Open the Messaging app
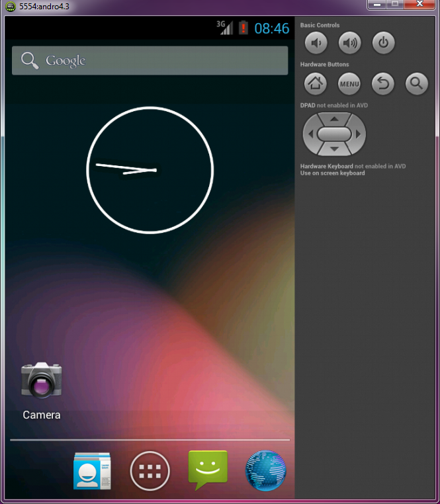Screen dimensions: 440x504 (208, 470)
